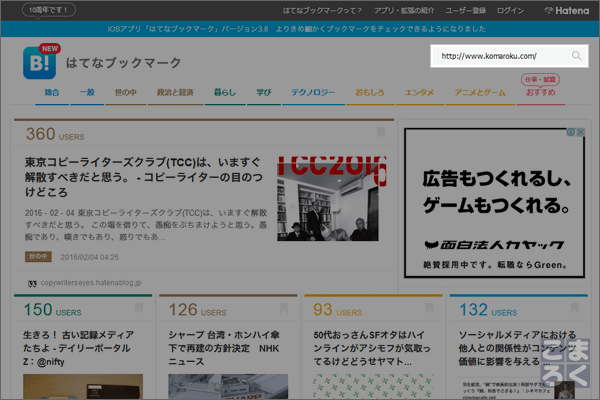Screen dimensions: 600x400
Task: Open シャープ 台湾・ホンハイ傘下 NHK article
Action: (x=224, y=348)
